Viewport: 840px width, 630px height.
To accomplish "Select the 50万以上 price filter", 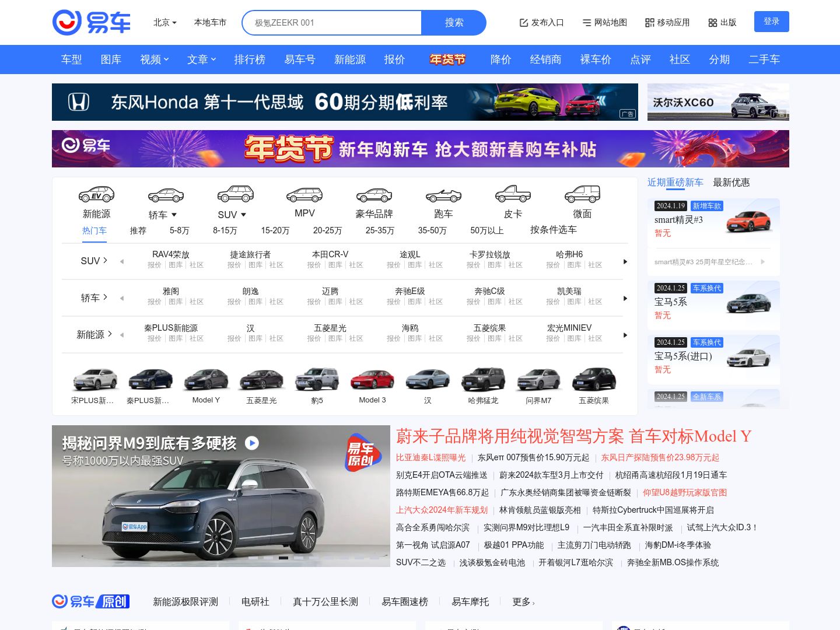I will tap(487, 230).
